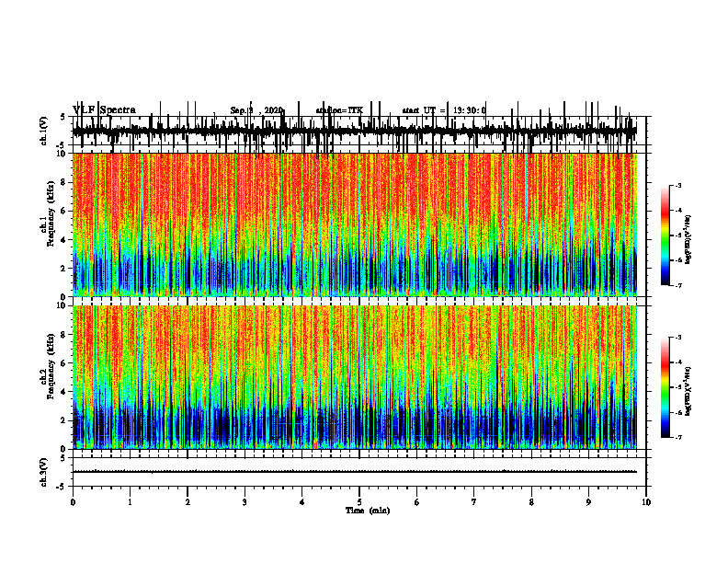The height and width of the screenshot is (563, 728).
Task: Click the '7' tick on the Time axis
Action: (474, 502)
